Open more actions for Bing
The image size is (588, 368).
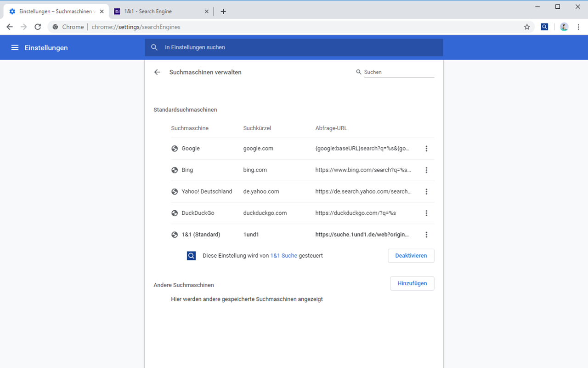point(426,170)
